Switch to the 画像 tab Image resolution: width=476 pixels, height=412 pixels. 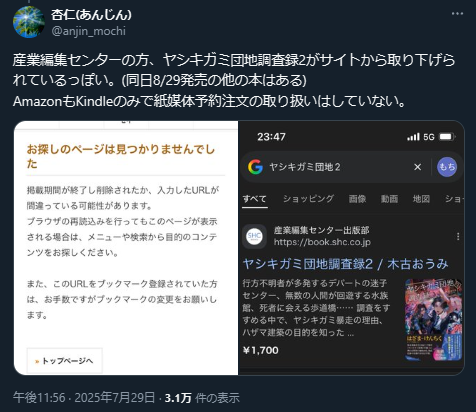pos(357,199)
